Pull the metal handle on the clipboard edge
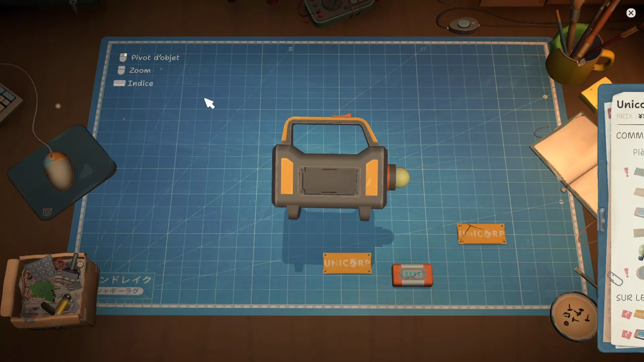Viewport: 644px width, 362px height. (601, 220)
